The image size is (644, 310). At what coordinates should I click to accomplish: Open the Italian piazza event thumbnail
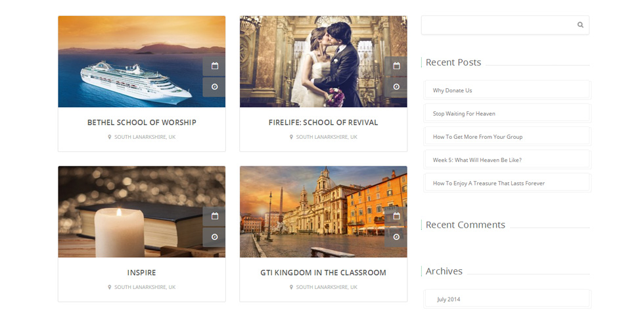click(323, 212)
